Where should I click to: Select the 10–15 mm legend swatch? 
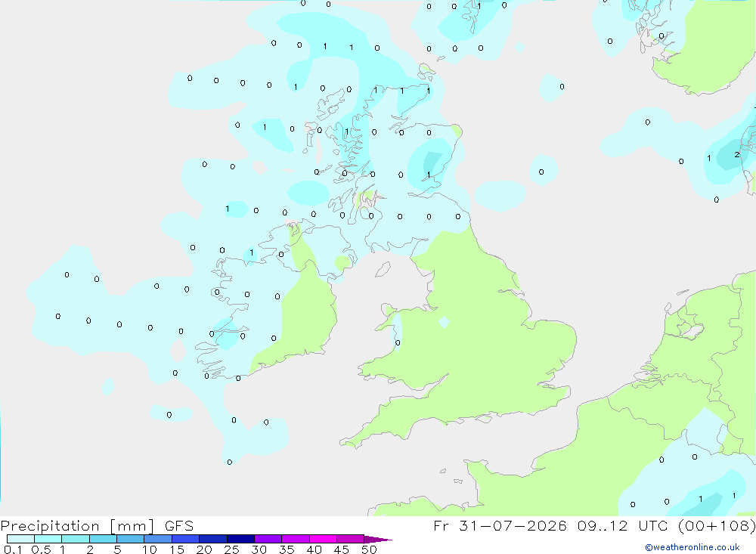click(158, 539)
